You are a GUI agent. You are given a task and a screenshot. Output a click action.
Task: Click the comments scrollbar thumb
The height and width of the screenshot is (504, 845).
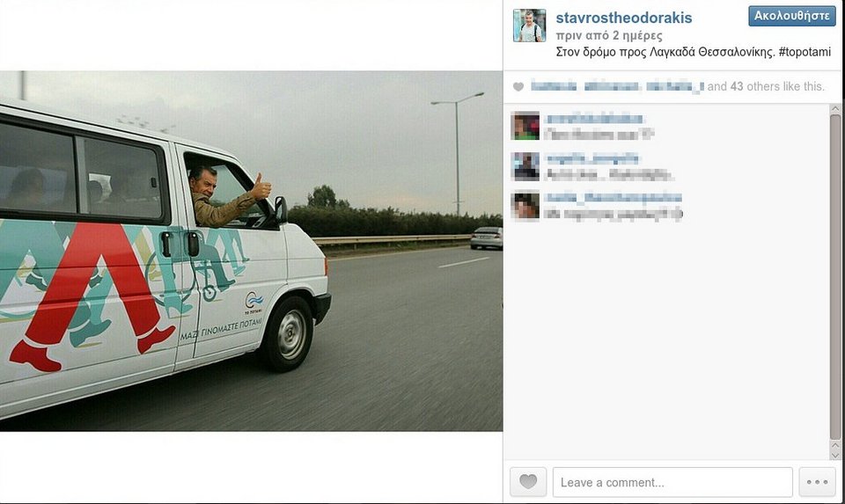(835, 277)
